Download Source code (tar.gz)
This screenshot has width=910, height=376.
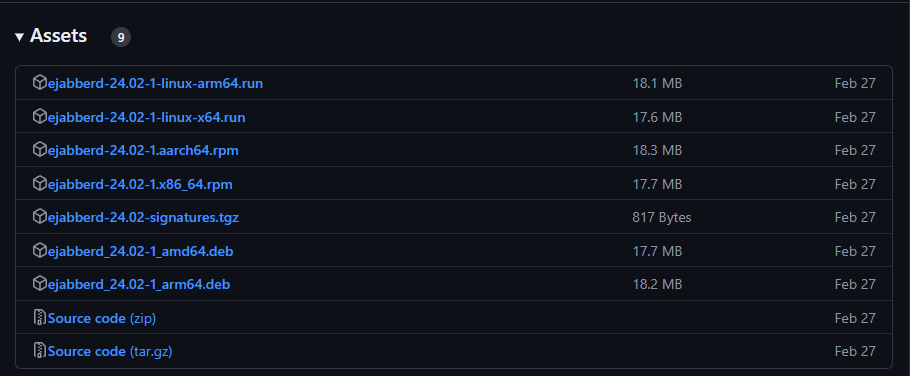click(x=110, y=351)
